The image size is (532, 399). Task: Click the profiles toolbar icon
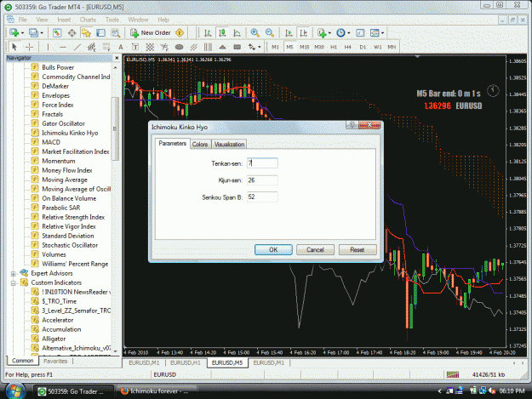[x=33, y=33]
